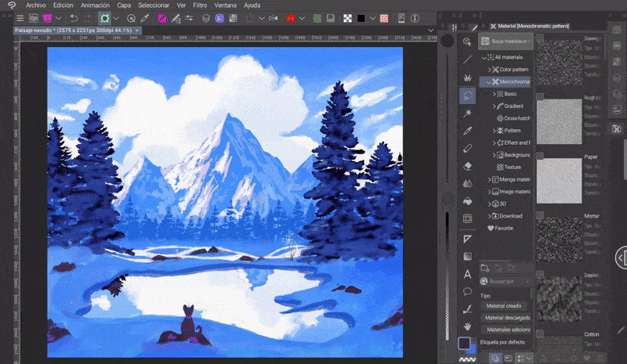Select the Auto select magic wand tool
The height and width of the screenshot is (364, 627).
[467, 114]
